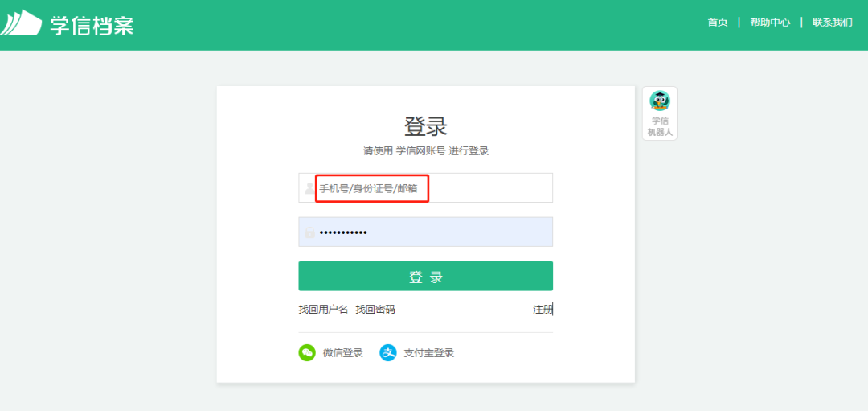Click the 找回密码 link
The image size is (868, 411).
tap(375, 310)
